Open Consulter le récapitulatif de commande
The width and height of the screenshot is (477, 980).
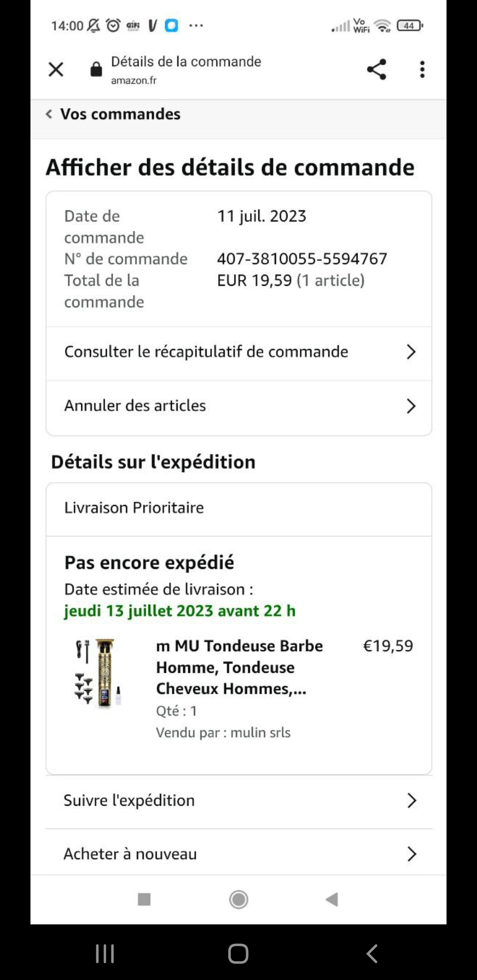point(239,352)
